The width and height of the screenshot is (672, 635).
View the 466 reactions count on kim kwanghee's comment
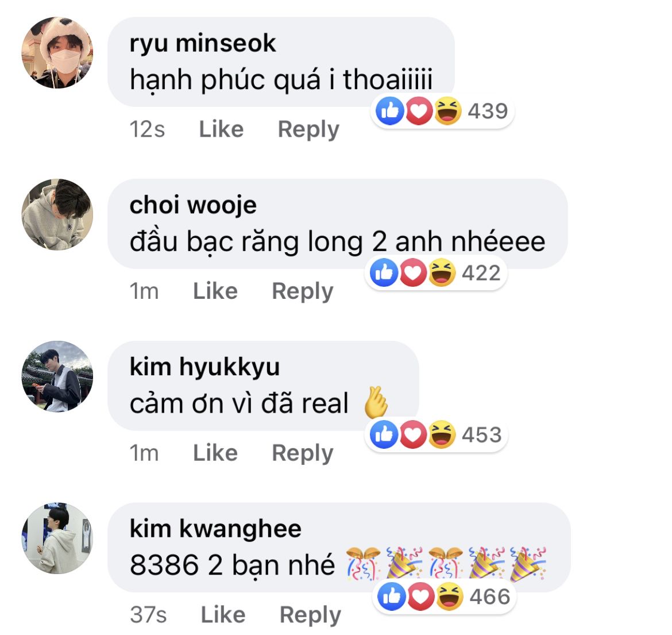coord(490,597)
